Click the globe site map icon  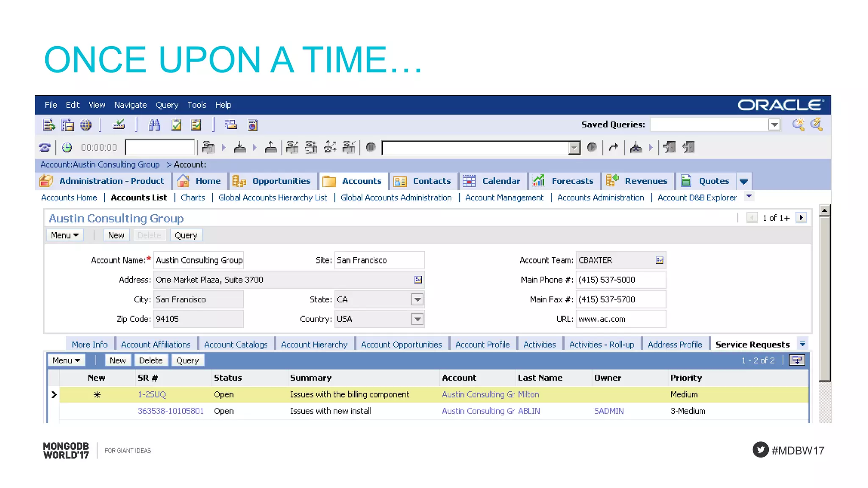[86, 125]
